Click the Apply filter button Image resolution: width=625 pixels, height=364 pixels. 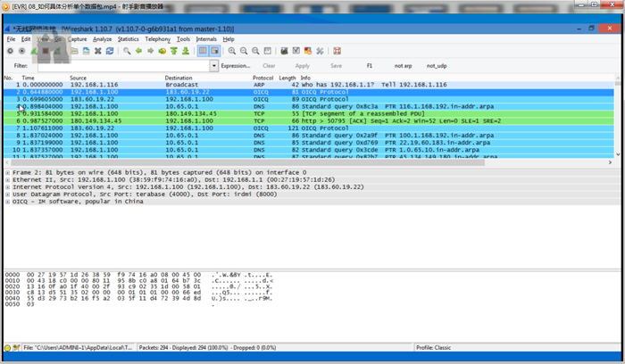(x=303, y=66)
